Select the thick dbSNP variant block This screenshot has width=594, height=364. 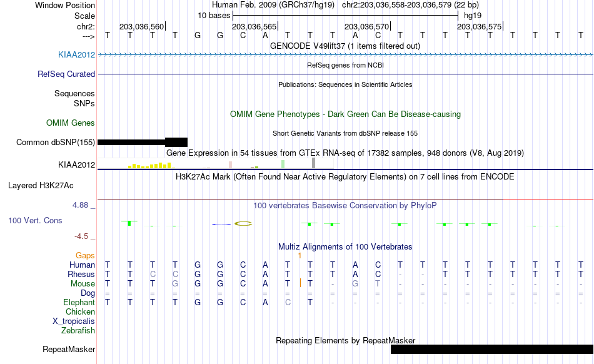pos(176,142)
